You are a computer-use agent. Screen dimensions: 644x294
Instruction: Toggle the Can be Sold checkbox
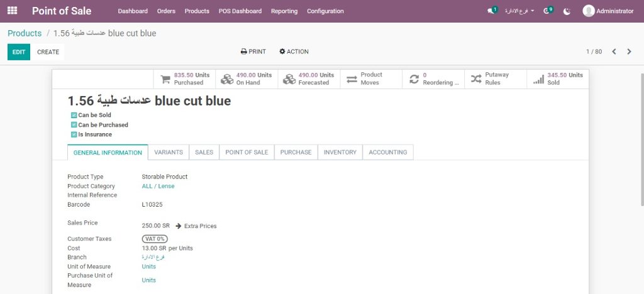[74, 116]
